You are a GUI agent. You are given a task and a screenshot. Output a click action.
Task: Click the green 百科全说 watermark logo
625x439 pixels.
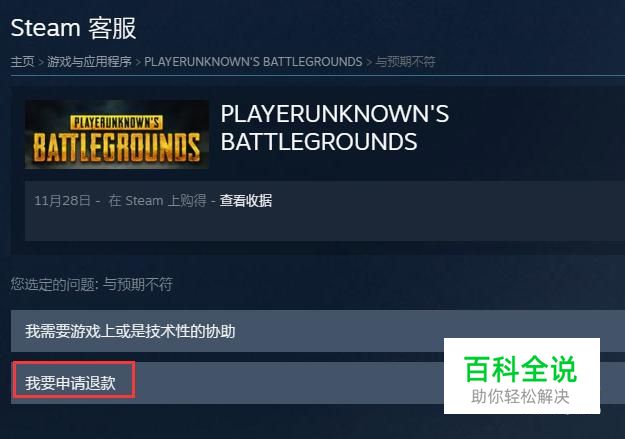(x=520, y=369)
